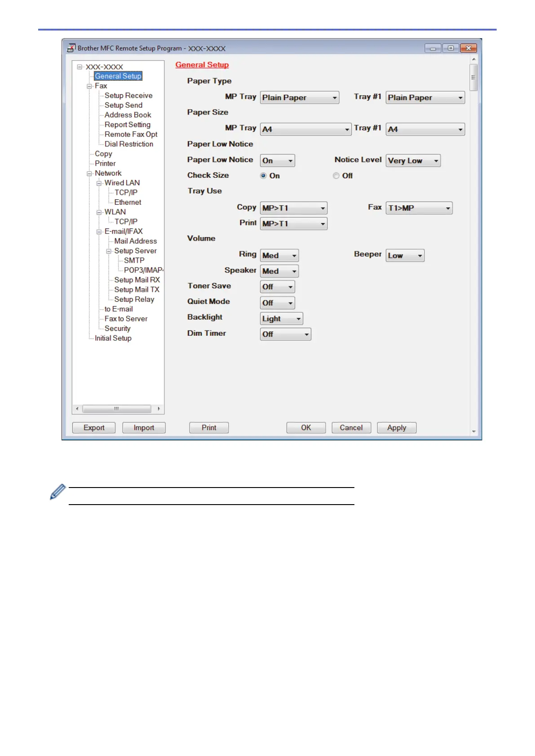Select Setup Receive in the tree
Screen dimensions: 535x756
128,96
